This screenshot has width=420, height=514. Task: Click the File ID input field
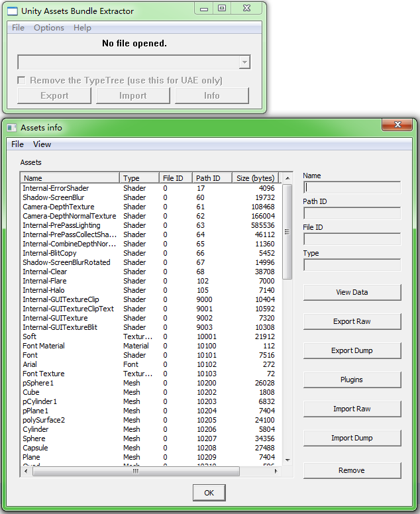tap(352, 239)
